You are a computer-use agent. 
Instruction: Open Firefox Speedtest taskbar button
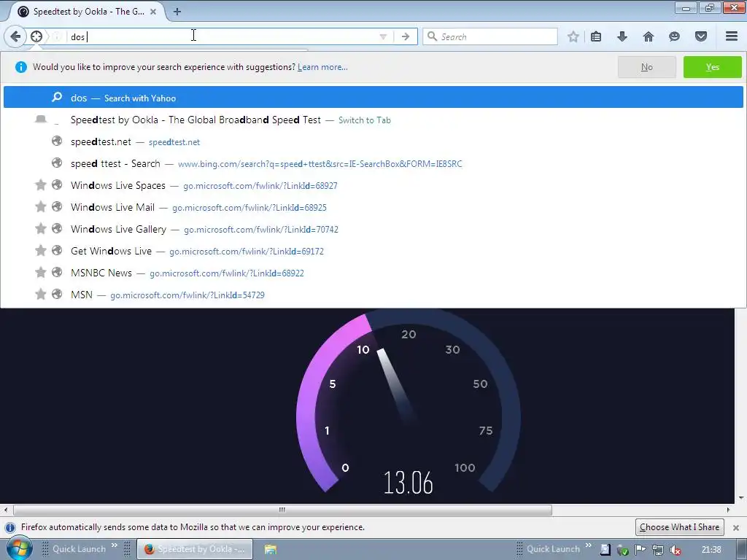click(x=195, y=549)
